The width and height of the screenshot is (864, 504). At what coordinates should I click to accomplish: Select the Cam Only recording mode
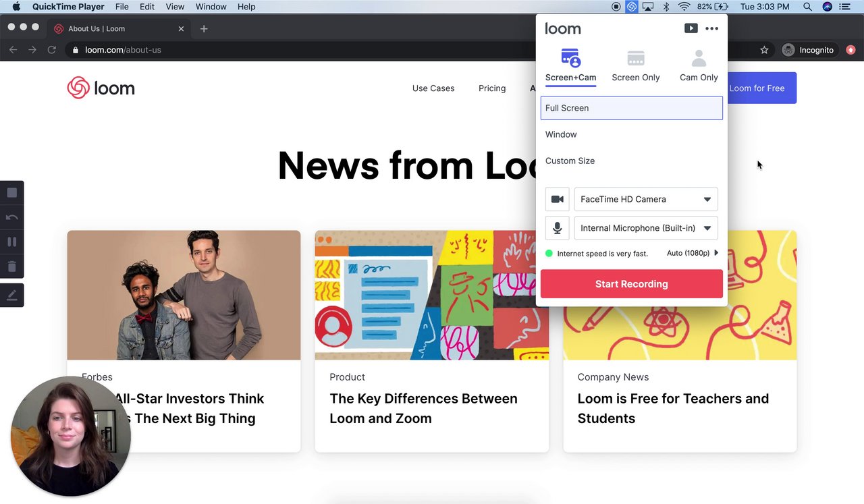click(x=699, y=65)
